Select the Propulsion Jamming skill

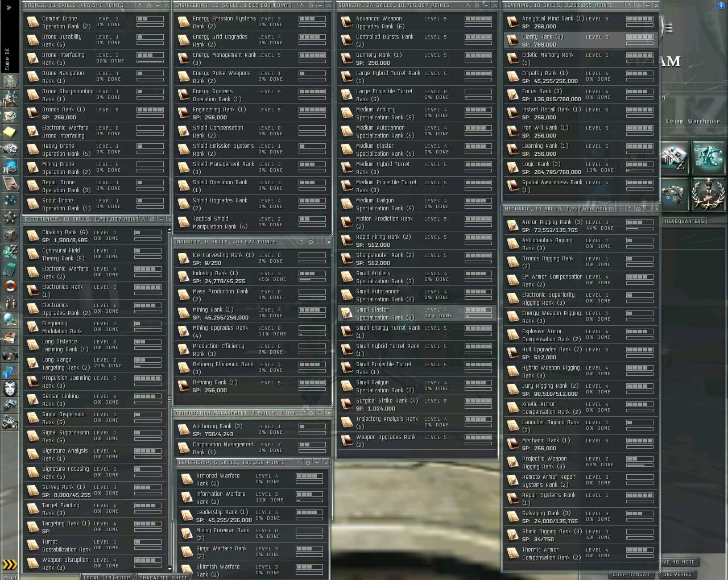coord(95,382)
